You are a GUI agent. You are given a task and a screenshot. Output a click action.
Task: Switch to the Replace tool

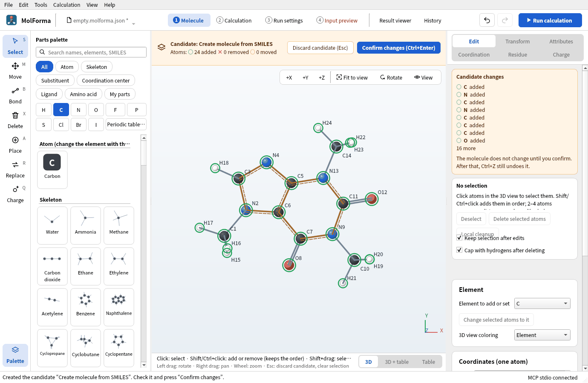click(x=15, y=169)
